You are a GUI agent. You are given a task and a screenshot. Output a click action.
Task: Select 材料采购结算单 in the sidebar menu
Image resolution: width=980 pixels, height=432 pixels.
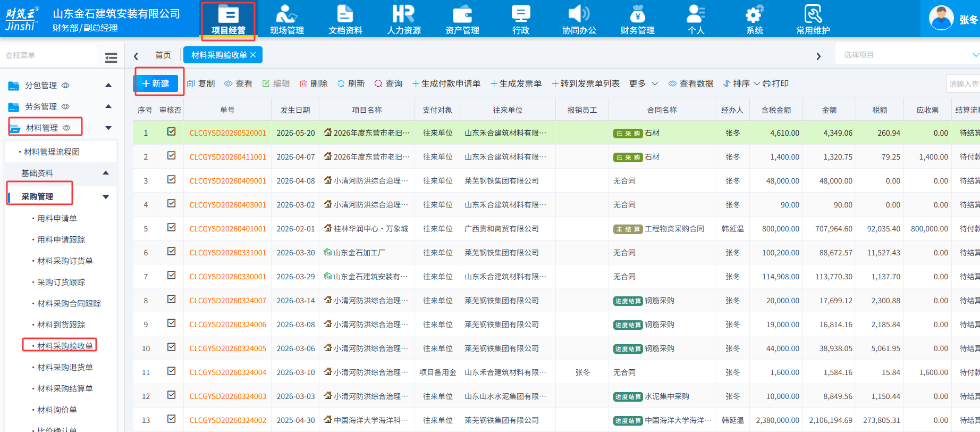click(x=65, y=388)
